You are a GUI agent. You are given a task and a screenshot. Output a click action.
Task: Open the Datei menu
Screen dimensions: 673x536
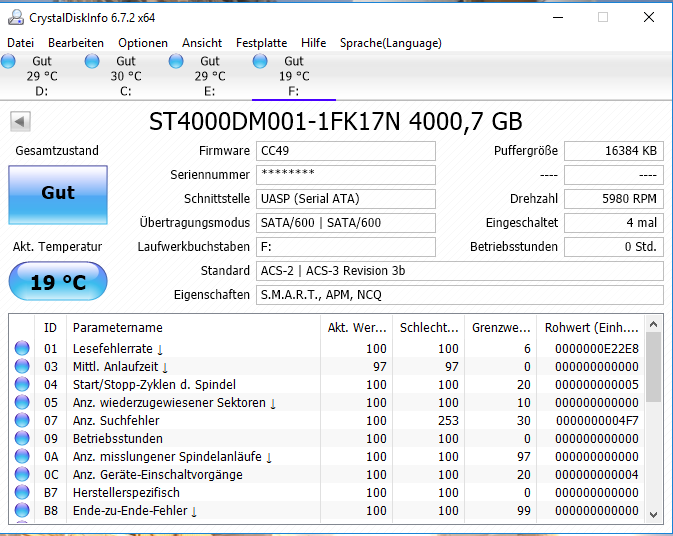21,43
